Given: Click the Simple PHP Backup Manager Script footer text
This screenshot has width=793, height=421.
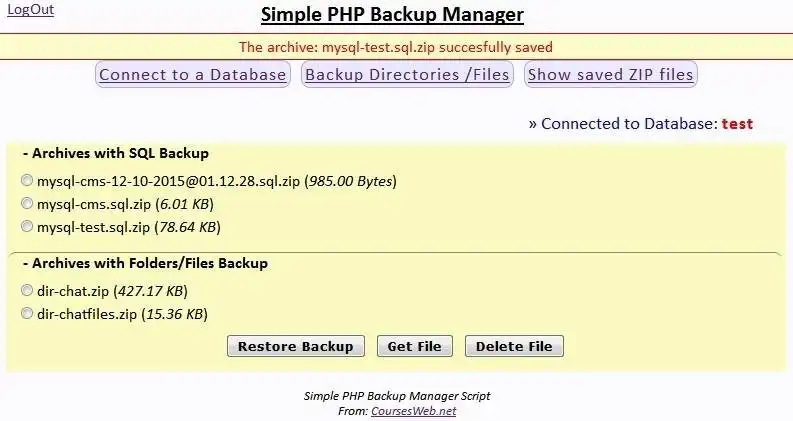Looking at the screenshot, I should click(397, 396).
